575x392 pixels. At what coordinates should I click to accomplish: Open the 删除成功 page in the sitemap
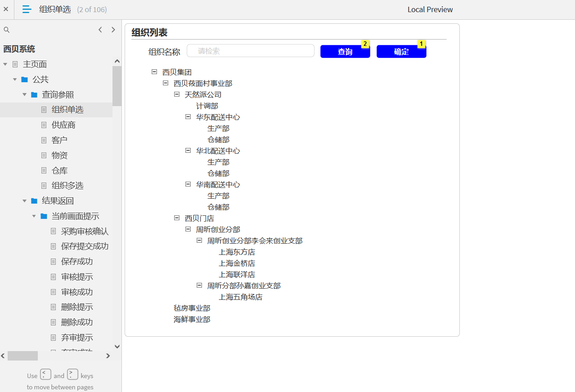pos(77,322)
